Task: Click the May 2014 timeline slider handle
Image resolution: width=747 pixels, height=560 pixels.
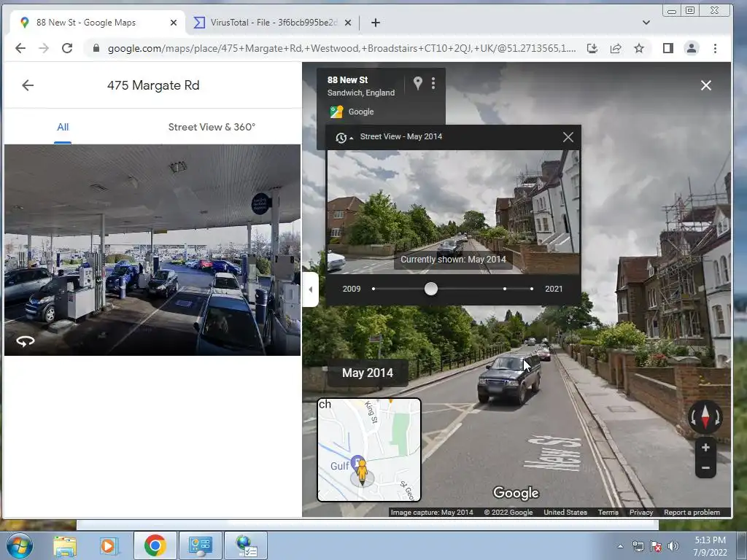Action: (430, 289)
